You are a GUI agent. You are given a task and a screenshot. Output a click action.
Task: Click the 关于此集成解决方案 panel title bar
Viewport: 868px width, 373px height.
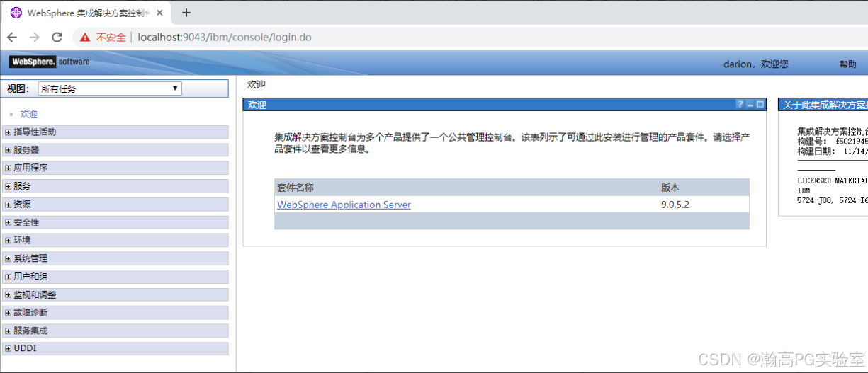(x=823, y=104)
